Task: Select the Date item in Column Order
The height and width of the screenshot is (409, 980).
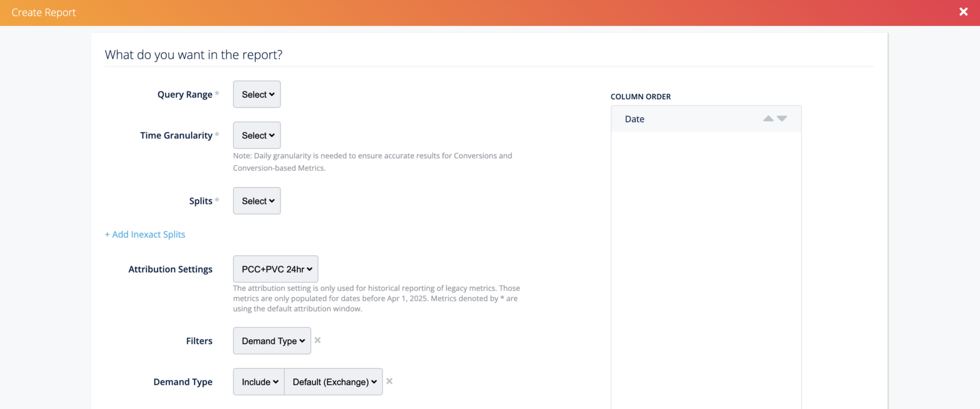Action: 635,119
